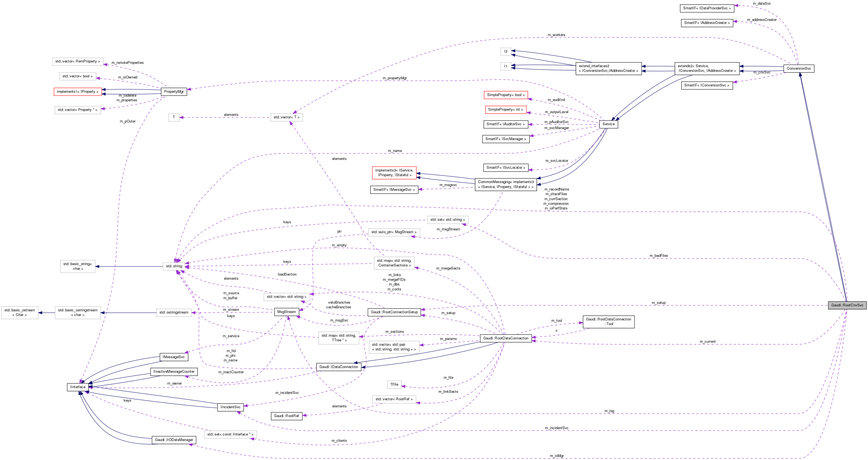Screen dimensions: 868x460
Task: Select the Gaudi::IIODataManager node
Action: (x=175, y=440)
